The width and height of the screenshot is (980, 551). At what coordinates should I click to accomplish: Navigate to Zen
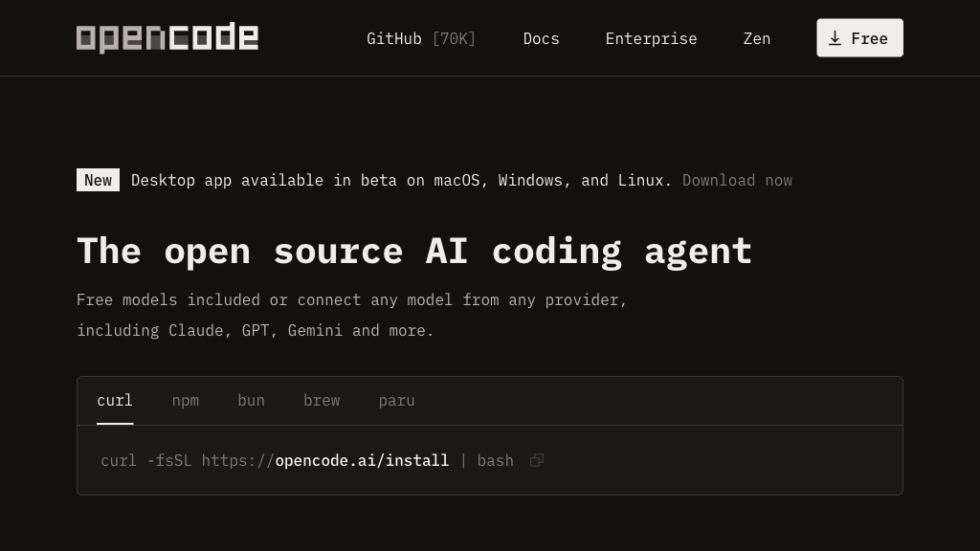[x=756, y=38]
